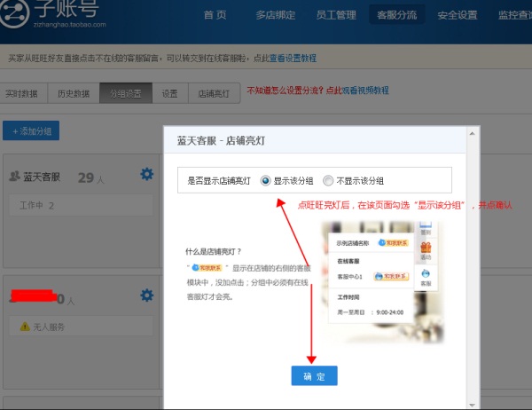
Task: Click the store sidebar example thumbnail
Action: coord(383,281)
